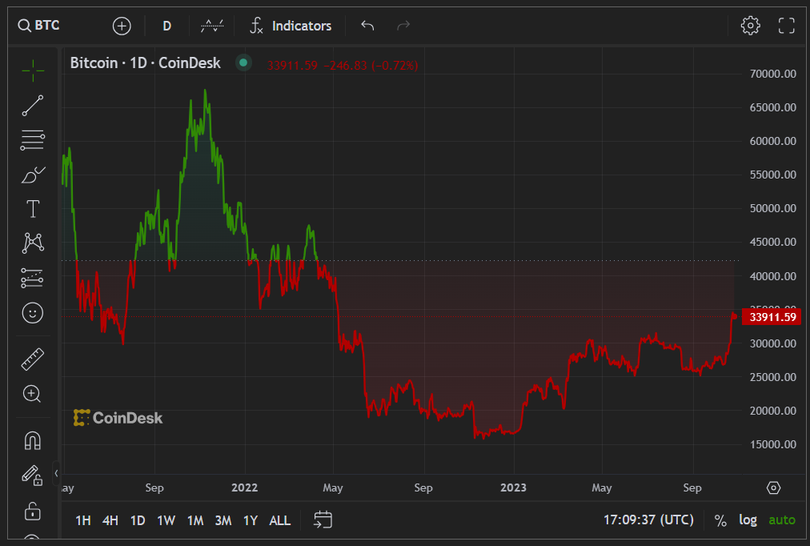Screen dimensions: 810x546
Task: Open chart settings gear icon
Action: 750,25
